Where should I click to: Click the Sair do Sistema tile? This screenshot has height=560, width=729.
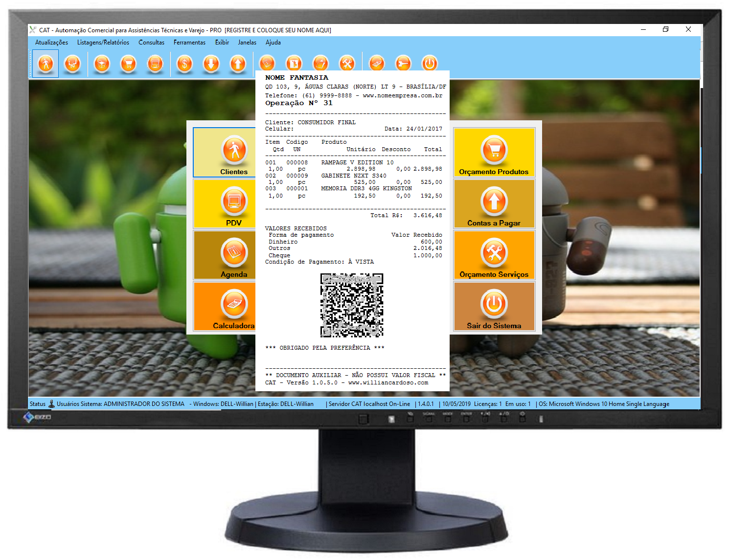pos(494,306)
